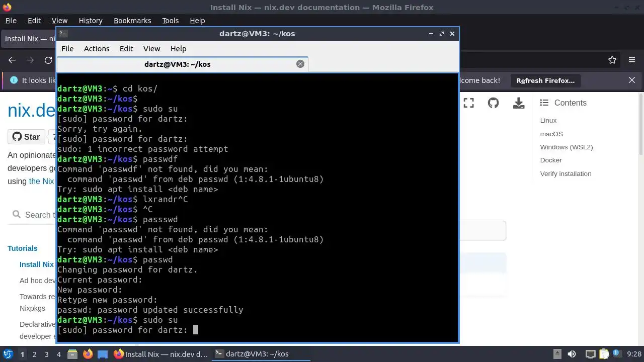Open the volume control in the tray
The width and height of the screenshot is (644, 362).
click(x=572, y=354)
